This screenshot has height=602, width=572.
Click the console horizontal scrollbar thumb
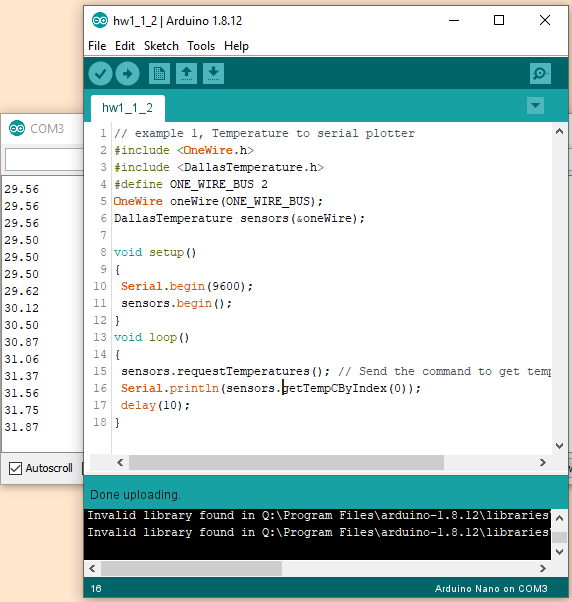tap(192, 569)
